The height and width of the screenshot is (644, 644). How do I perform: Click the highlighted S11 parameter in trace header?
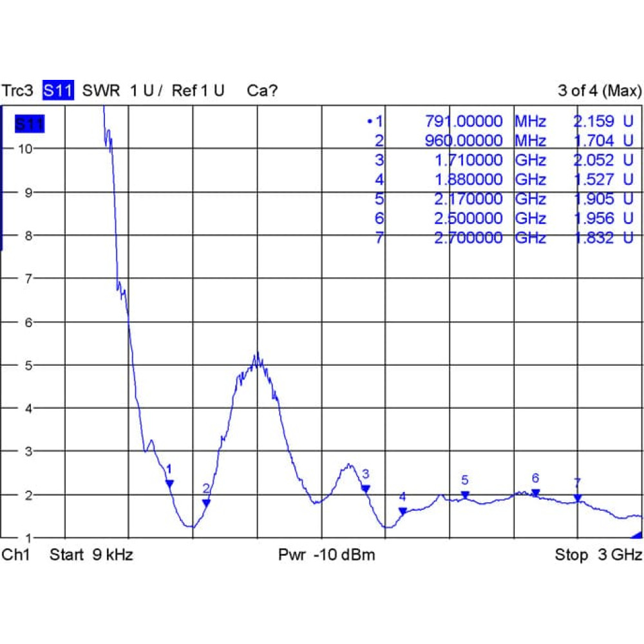click(x=59, y=90)
